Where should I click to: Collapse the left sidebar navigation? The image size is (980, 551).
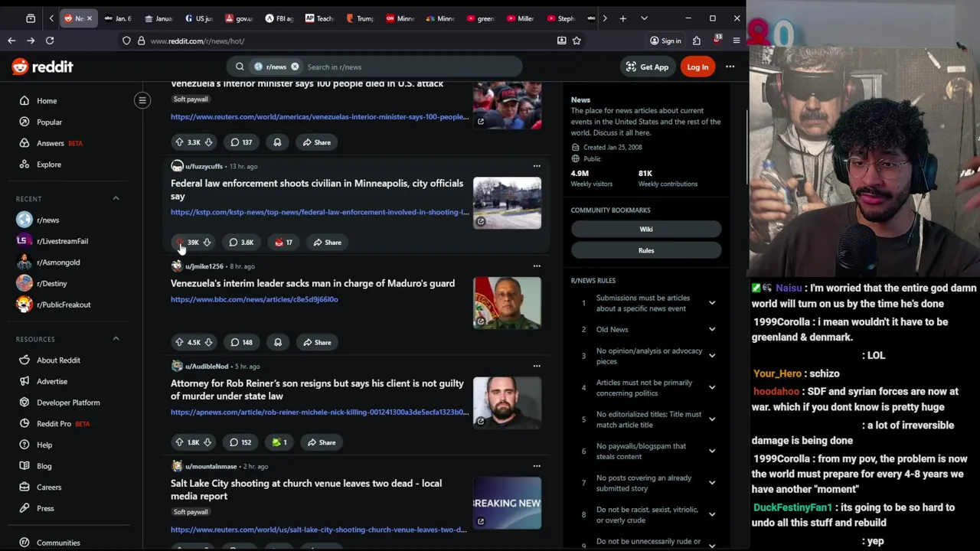pyautogui.click(x=142, y=100)
